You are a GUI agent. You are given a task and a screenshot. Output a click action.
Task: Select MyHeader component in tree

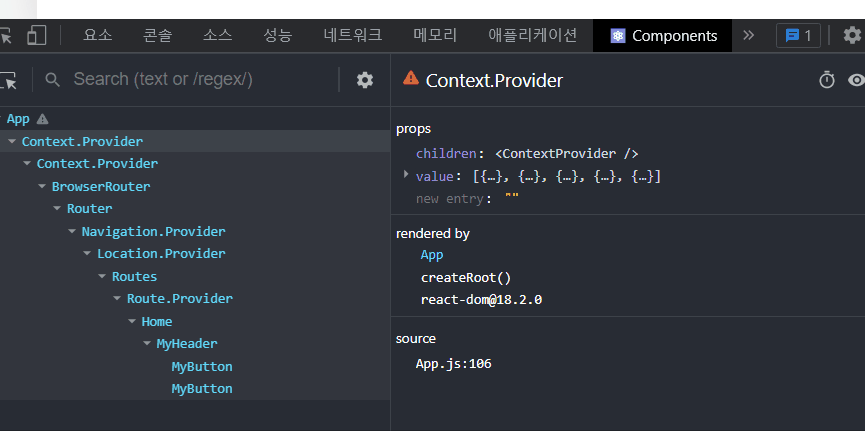(187, 343)
